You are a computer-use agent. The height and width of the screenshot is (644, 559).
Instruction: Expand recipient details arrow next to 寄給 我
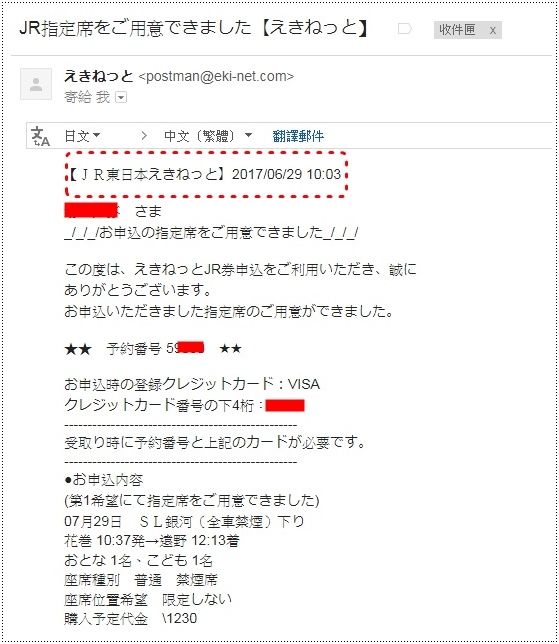pyautogui.click(x=121, y=97)
